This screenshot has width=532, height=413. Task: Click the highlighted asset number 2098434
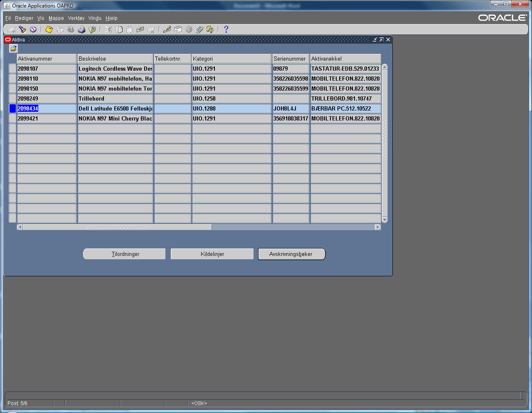(47, 108)
